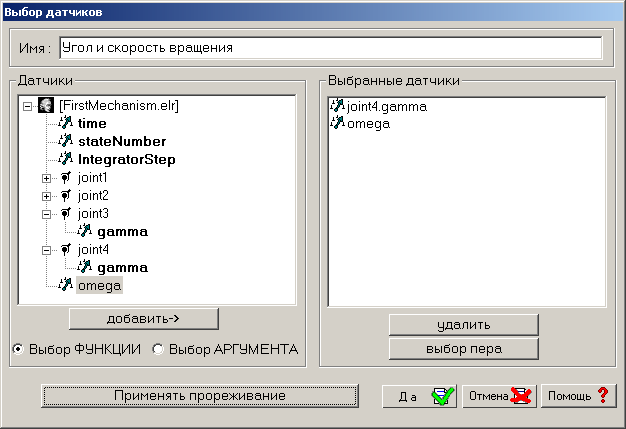Select gamma under joint4
Screen dimensions: 626x429
pos(123,267)
